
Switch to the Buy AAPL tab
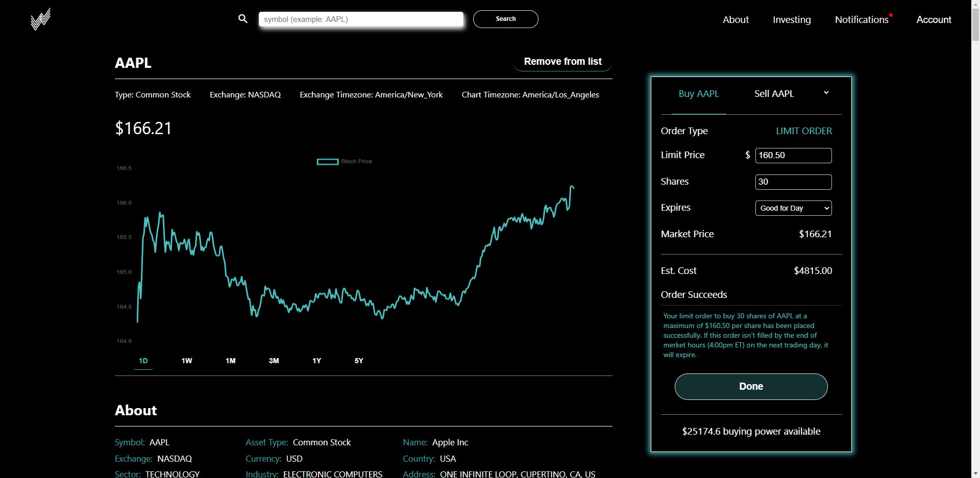click(698, 94)
